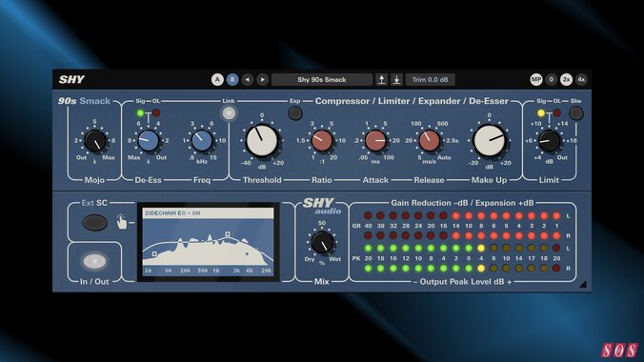The width and height of the screenshot is (644, 362).
Task: Click the Release knob
Action: click(x=430, y=141)
